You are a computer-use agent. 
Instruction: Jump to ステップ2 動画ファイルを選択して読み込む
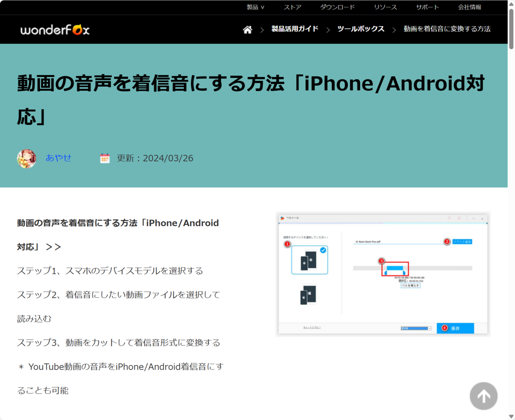click(118, 307)
